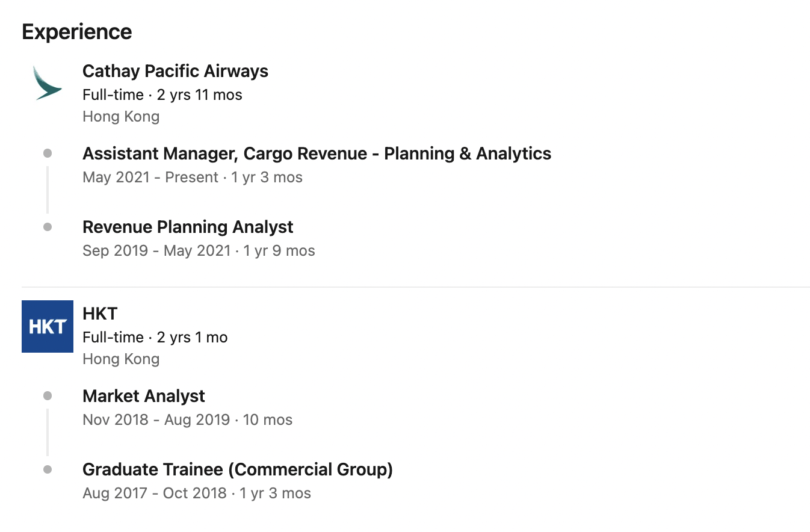Click Graduate Trainee (Commercial Group) title
810x532 pixels.
238,469
